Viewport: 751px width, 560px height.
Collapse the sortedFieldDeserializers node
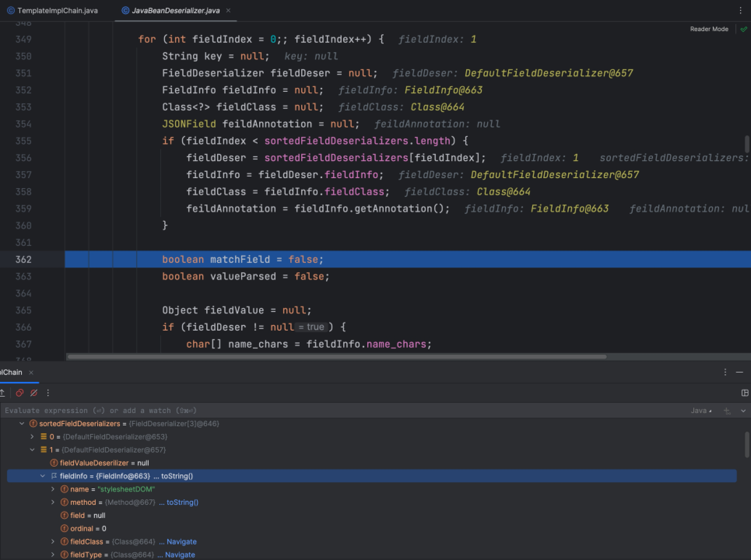tap(22, 424)
